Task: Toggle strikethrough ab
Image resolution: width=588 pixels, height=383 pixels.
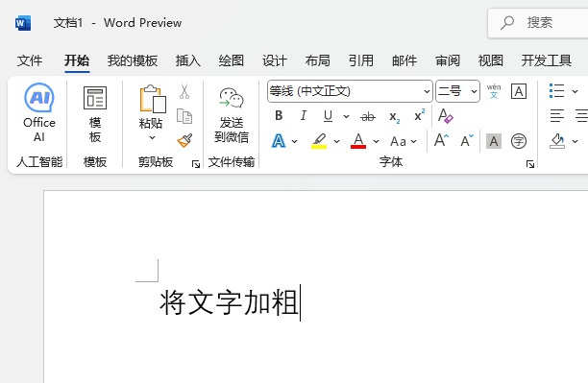Action: (367, 116)
